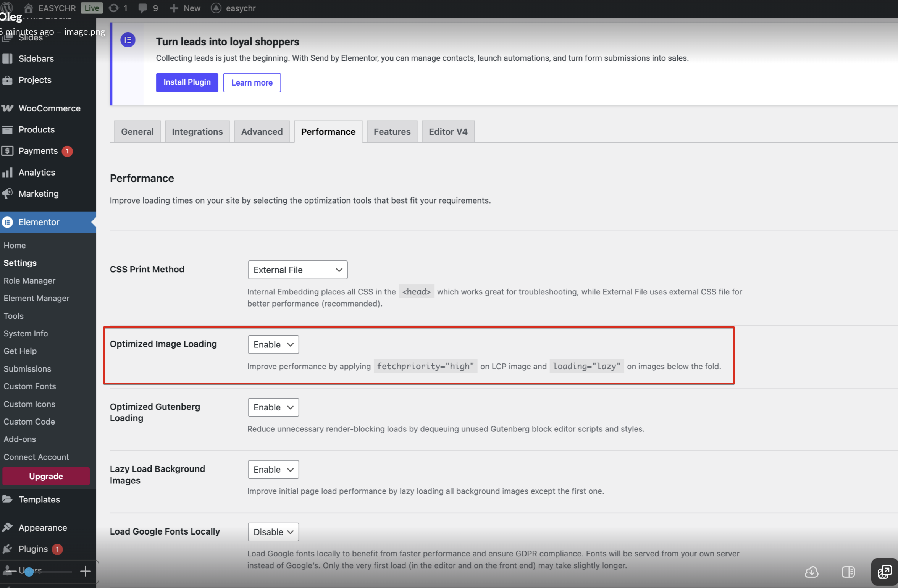Open the comments bubble icon in admin bar
Screen dimensions: 898x588
(x=143, y=8)
